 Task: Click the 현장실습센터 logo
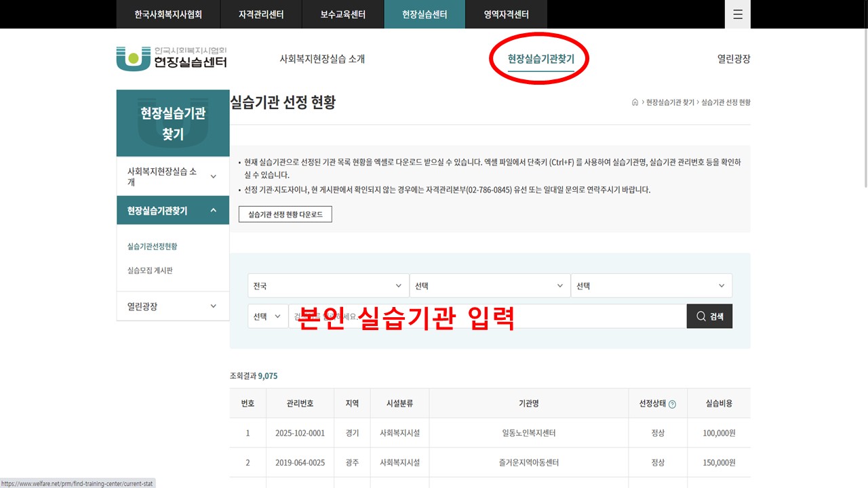(x=172, y=58)
